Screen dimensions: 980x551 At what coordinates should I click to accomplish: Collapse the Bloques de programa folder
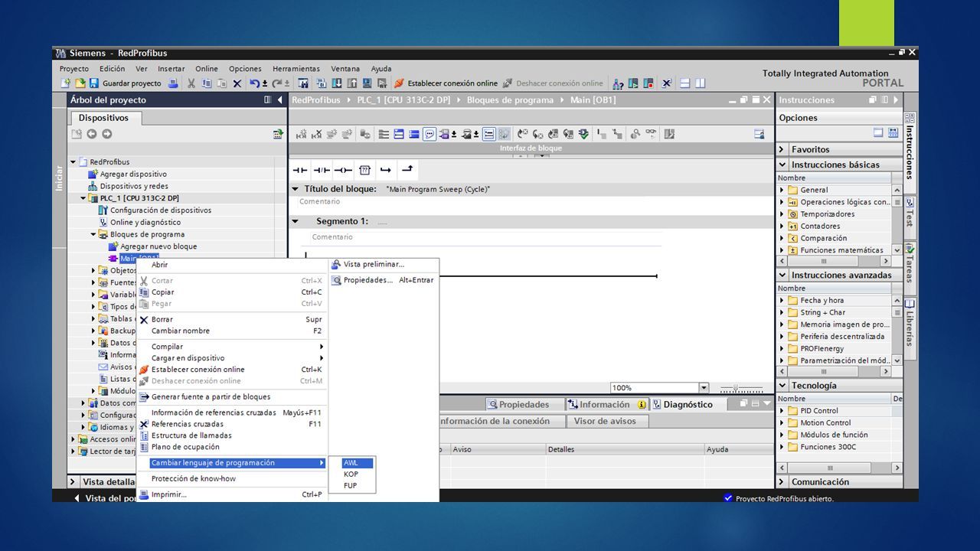pyautogui.click(x=93, y=234)
